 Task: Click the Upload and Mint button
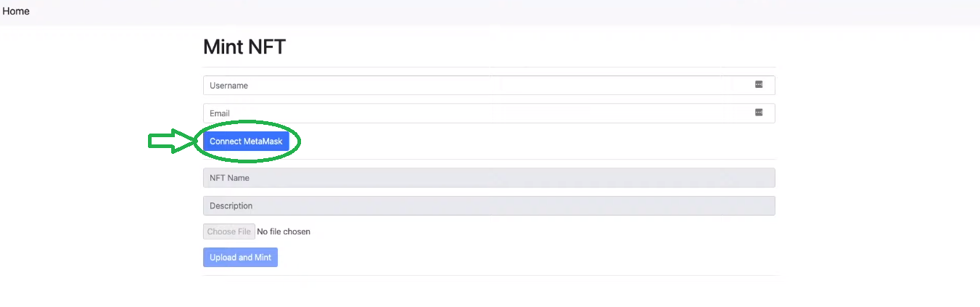pos(240,258)
